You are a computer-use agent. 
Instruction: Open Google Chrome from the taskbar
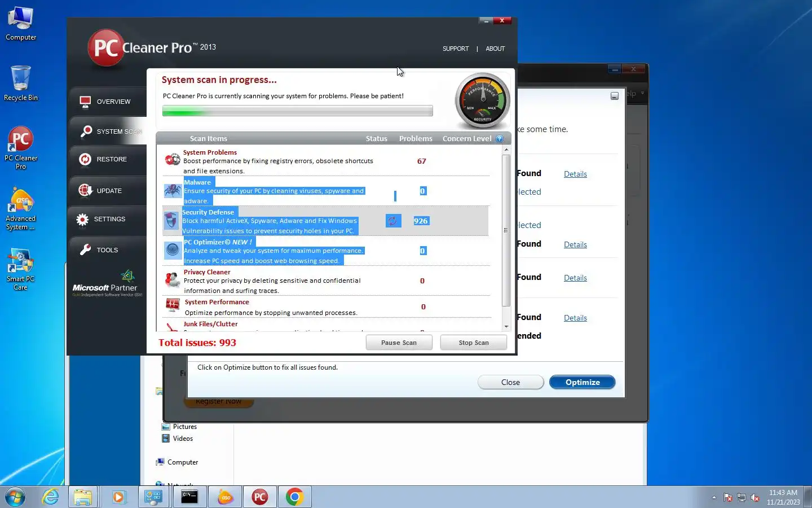coord(294,497)
